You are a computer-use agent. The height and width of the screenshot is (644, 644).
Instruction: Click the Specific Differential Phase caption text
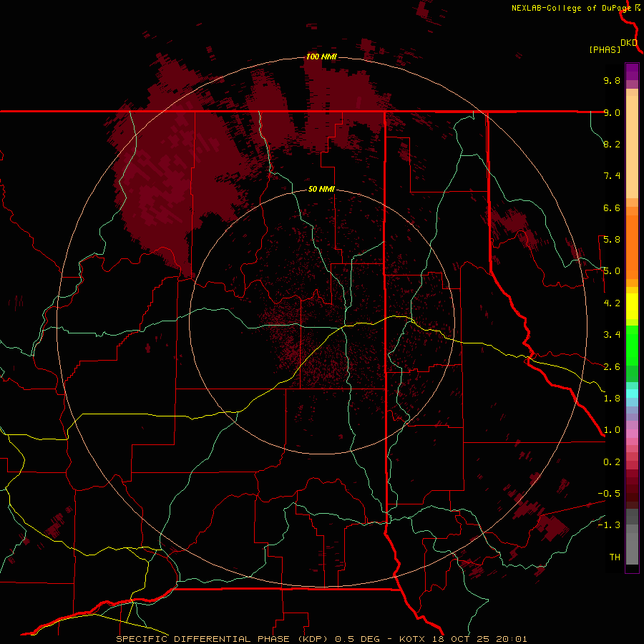tap(321, 639)
